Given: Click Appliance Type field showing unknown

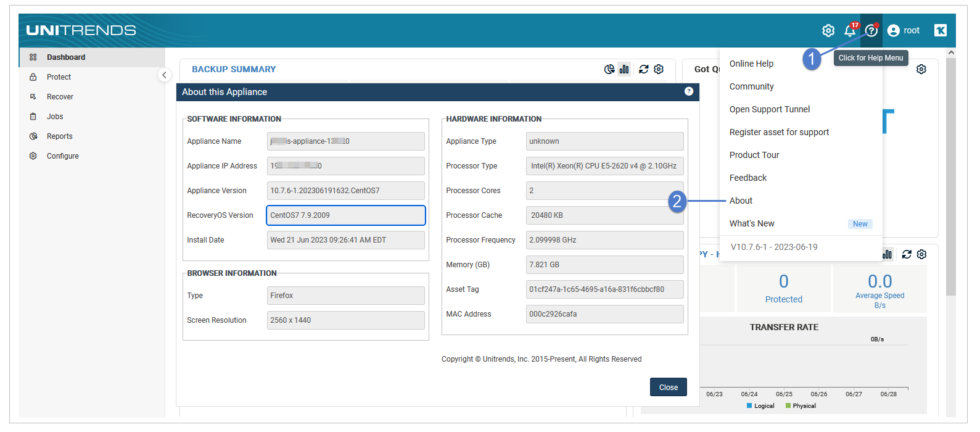Looking at the screenshot, I should pyautogui.click(x=605, y=141).
